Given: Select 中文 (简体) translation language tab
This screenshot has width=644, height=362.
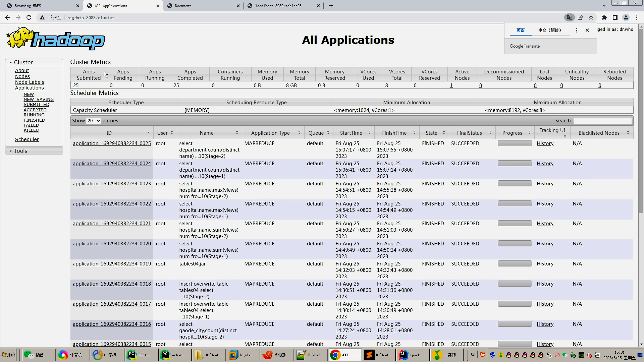Looking at the screenshot, I should (549, 30).
